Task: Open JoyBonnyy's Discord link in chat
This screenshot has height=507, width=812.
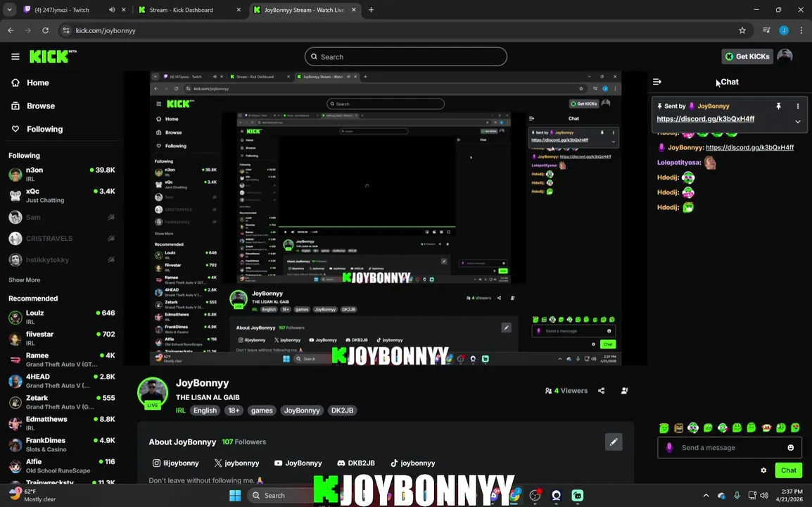Action: tap(749, 147)
